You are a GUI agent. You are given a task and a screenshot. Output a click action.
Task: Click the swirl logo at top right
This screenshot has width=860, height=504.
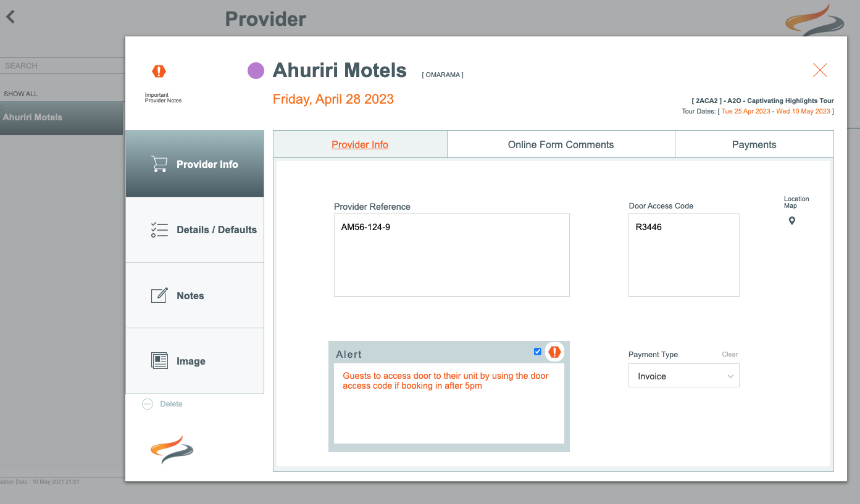point(814,20)
